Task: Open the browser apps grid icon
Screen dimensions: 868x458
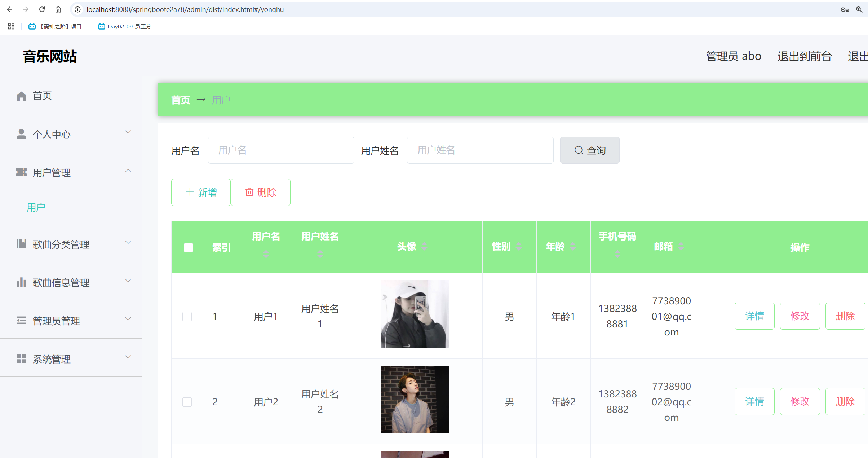Action: click(11, 26)
